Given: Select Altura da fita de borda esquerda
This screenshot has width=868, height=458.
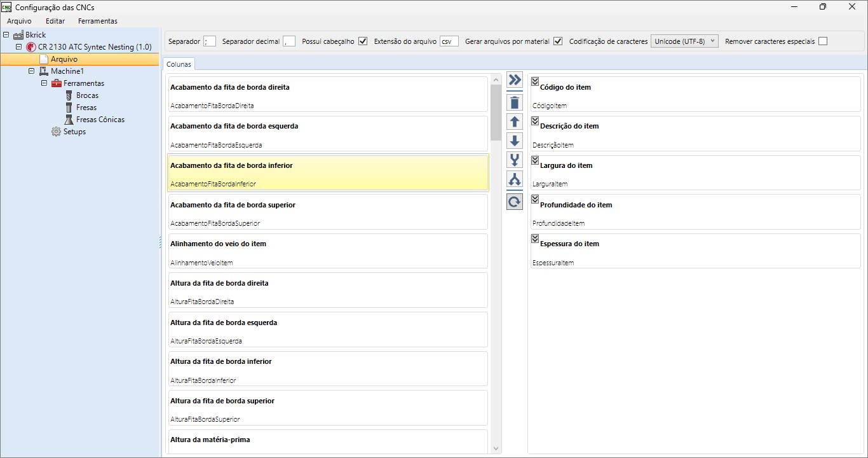Looking at the screenshot, I should pyautogui.click(x=328, y=330).
